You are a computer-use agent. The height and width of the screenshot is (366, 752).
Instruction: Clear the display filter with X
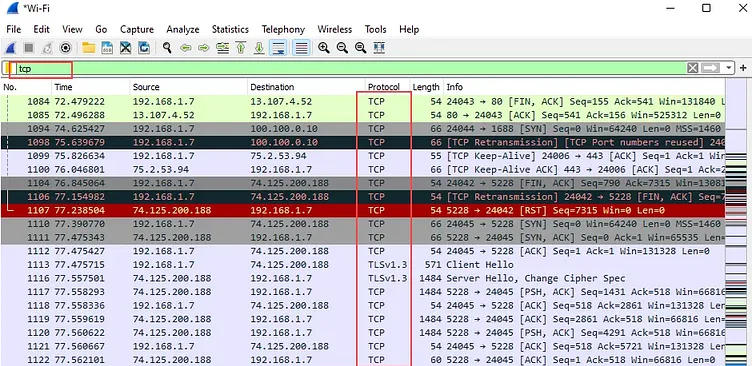693,68
